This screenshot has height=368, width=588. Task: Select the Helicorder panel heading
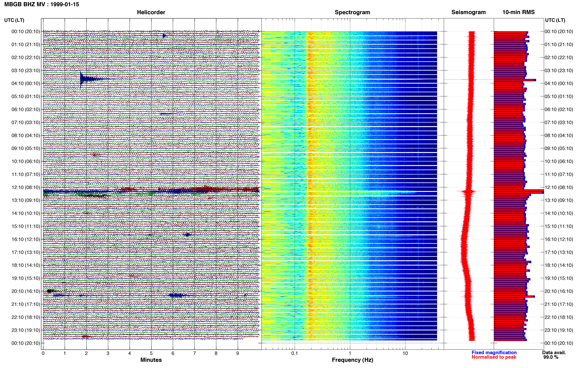151,12
